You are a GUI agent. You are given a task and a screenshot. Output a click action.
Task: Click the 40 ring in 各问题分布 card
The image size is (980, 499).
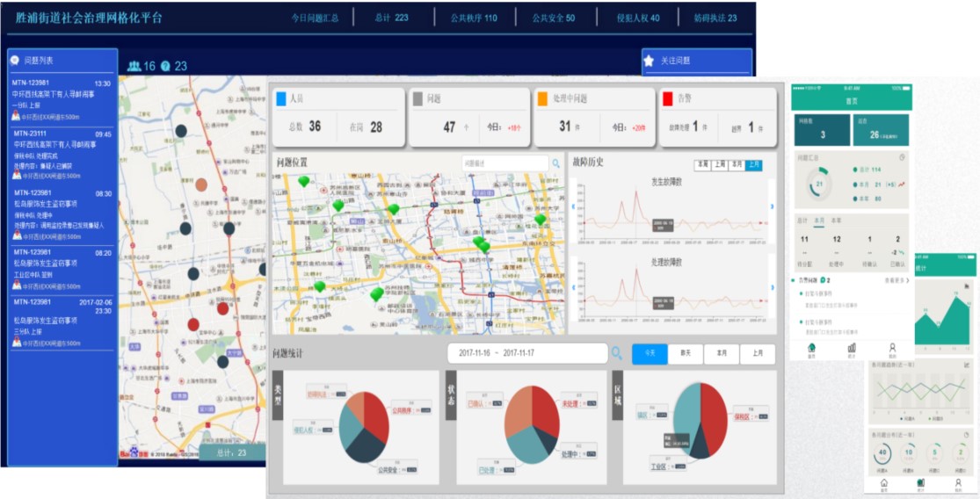(x=883, y=453)
